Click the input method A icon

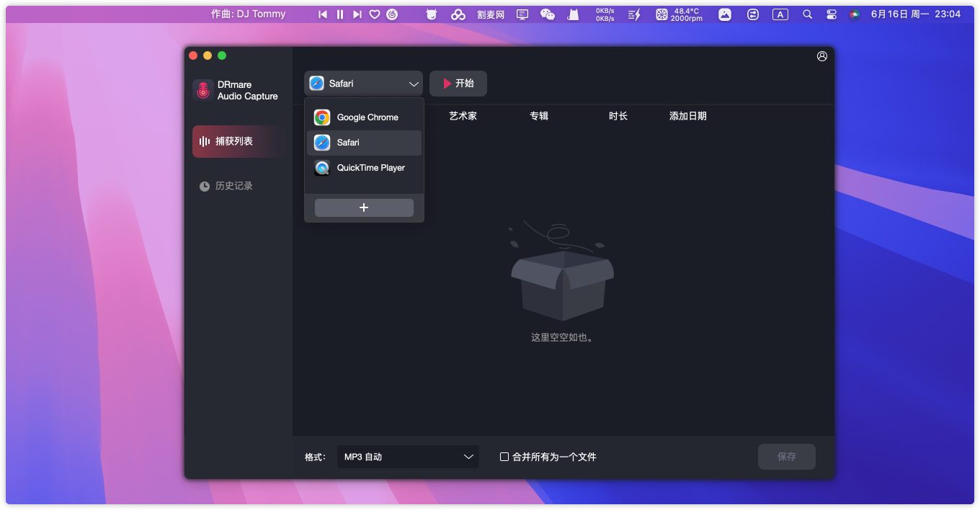click(x=780, y=14)
